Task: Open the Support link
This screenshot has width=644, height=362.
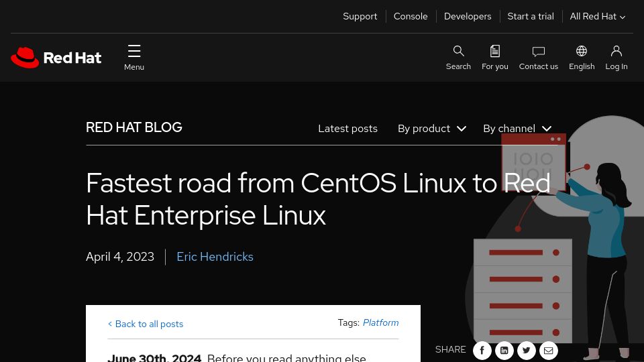Action: tap(360, 16)
